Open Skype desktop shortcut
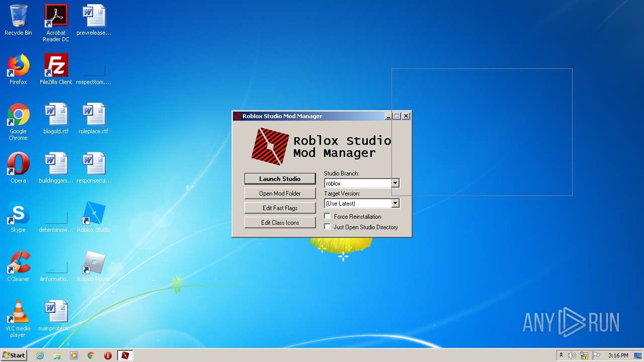644x362 pixels. pyautogui.click(x=18, y=217)
